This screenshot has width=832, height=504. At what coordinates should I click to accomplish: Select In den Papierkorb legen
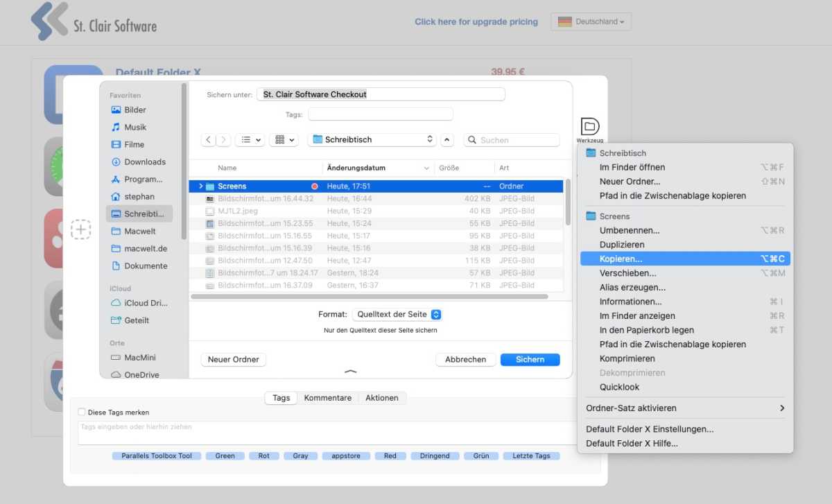[685, 330]
